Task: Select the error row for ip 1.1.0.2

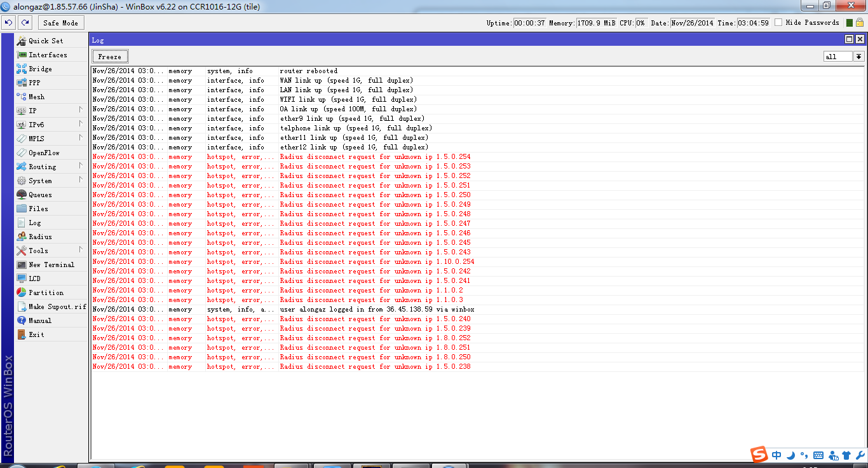Action: click(x=477, y=291)
